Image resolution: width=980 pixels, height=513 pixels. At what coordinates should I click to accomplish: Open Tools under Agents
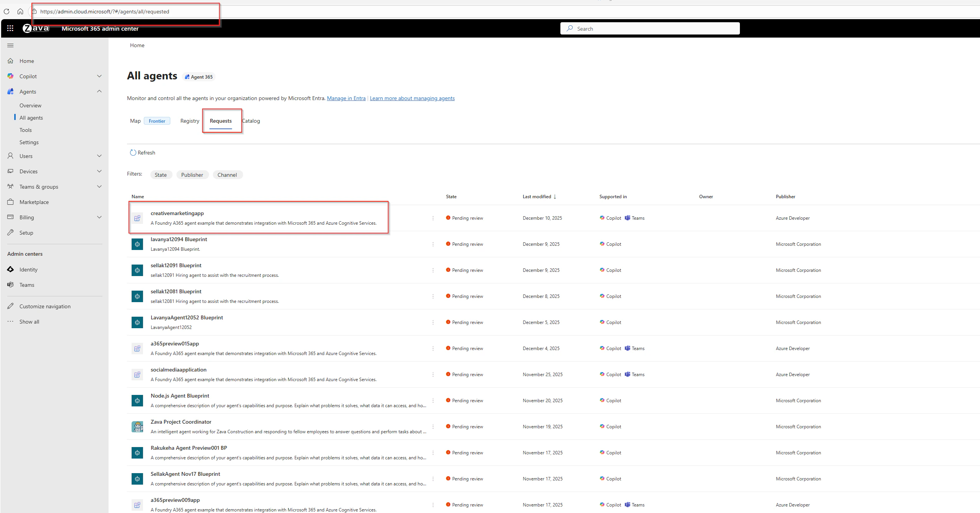click(26, 130)
